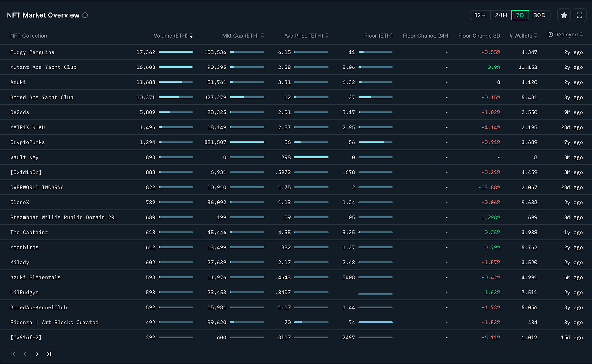Open The Captainz collection
The width and height of the screenshot is (592, 364).
coord(29,233)
